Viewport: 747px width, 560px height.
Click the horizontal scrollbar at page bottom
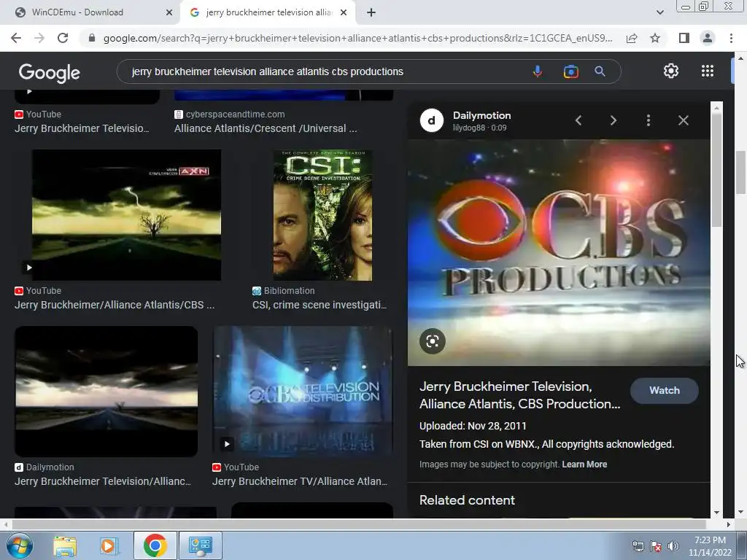[358, 524]
